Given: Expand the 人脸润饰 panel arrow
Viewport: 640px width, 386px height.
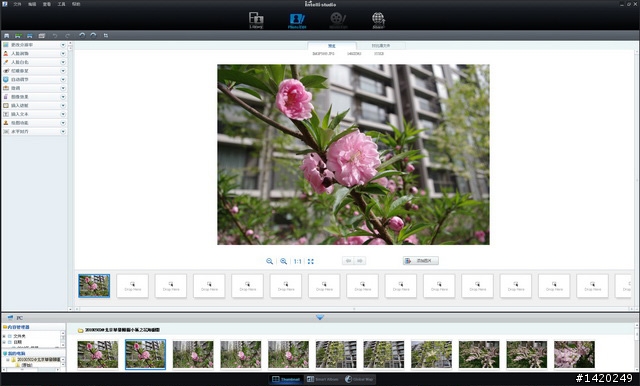Looking at the screenshot, I should click(x=63, y=53).
